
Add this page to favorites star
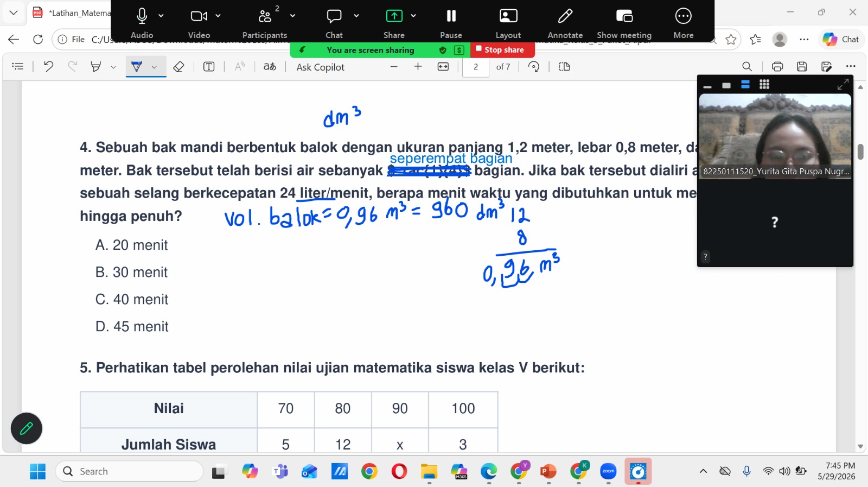coord(731,39)
